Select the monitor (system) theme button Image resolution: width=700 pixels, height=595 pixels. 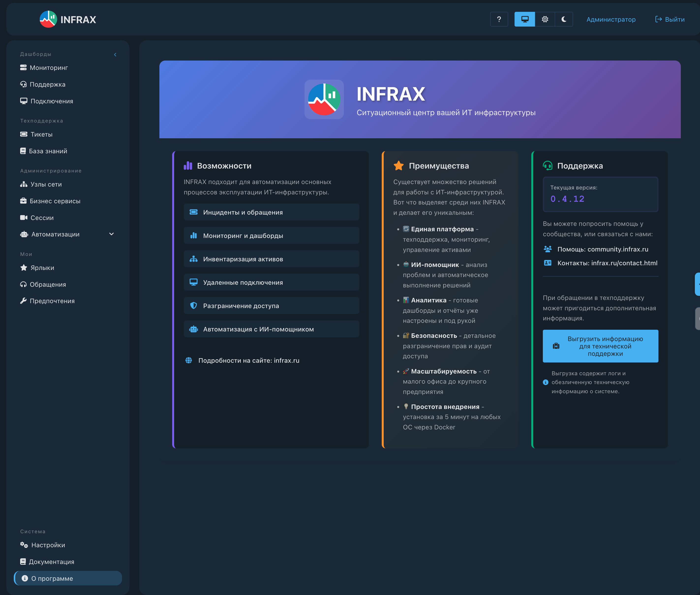(524, 19)
